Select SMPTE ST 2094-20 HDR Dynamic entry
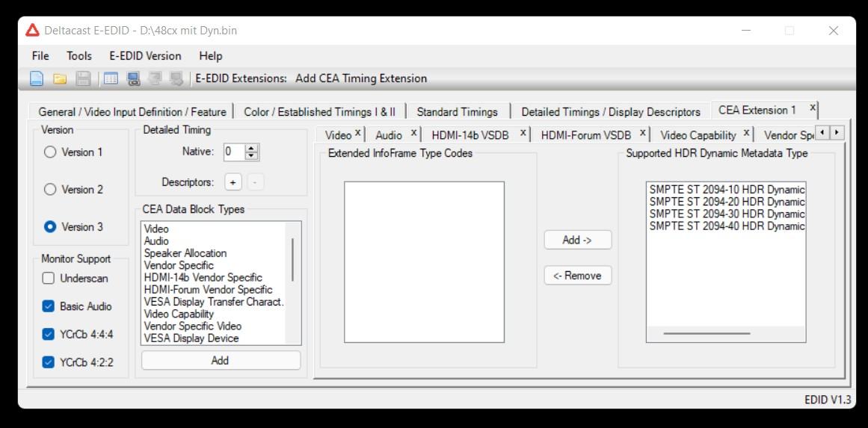868x428 pixels. pyautogui.click(x=727, y=202)
